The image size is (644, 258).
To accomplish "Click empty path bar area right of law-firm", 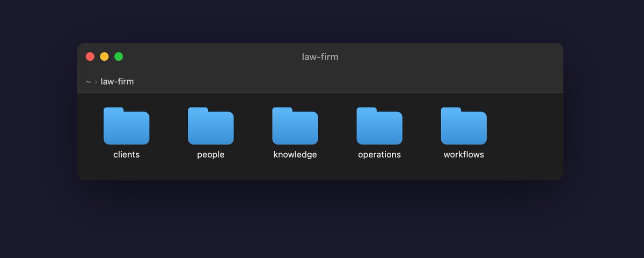I will 349,82.
